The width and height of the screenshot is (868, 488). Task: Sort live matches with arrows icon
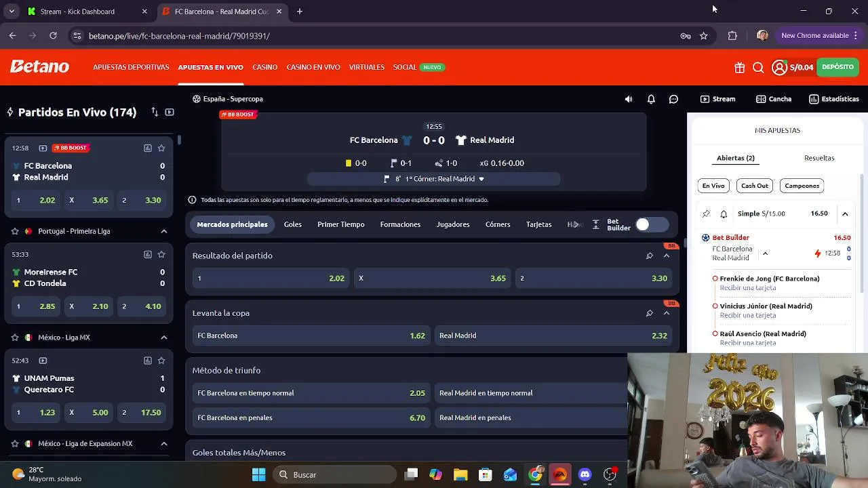pos(155,112)
